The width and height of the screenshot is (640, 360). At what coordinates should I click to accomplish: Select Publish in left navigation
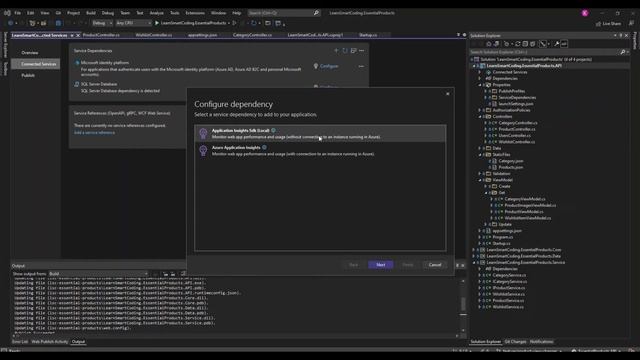(28, 76)
